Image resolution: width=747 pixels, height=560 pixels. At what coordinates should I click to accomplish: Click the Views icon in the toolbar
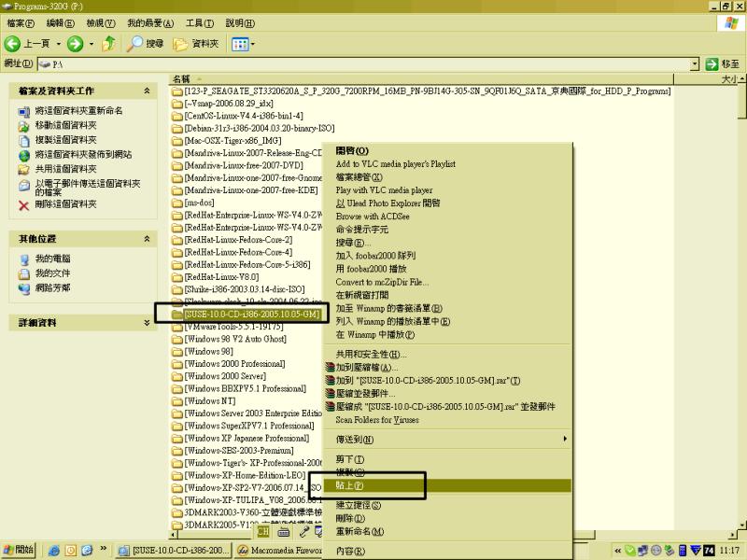point(240,44)
